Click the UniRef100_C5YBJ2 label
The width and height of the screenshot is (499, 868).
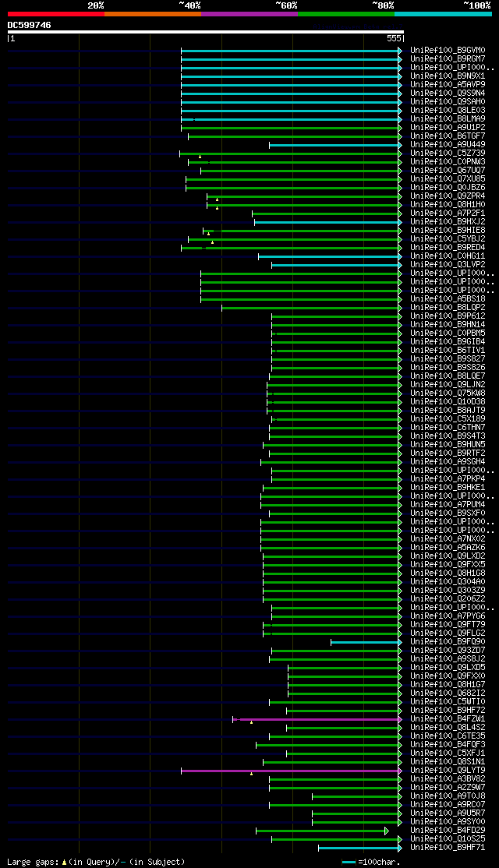(x=448, y=240)
